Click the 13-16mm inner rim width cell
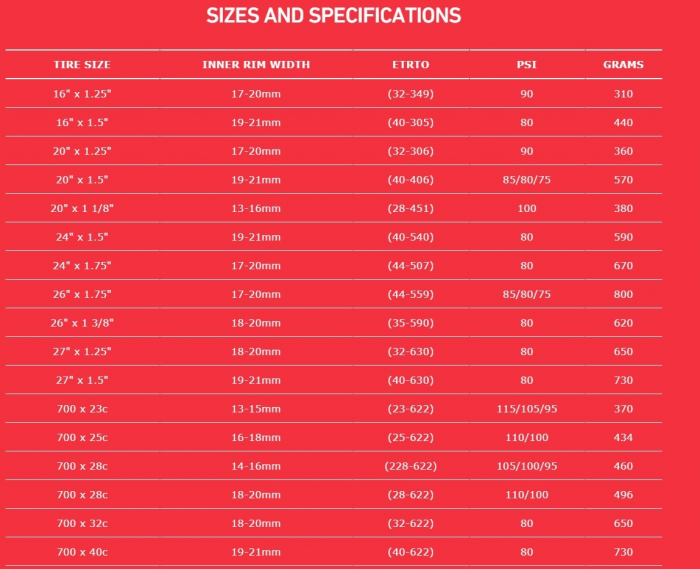This screenshot has width=700, height=569. click(256, 209)
